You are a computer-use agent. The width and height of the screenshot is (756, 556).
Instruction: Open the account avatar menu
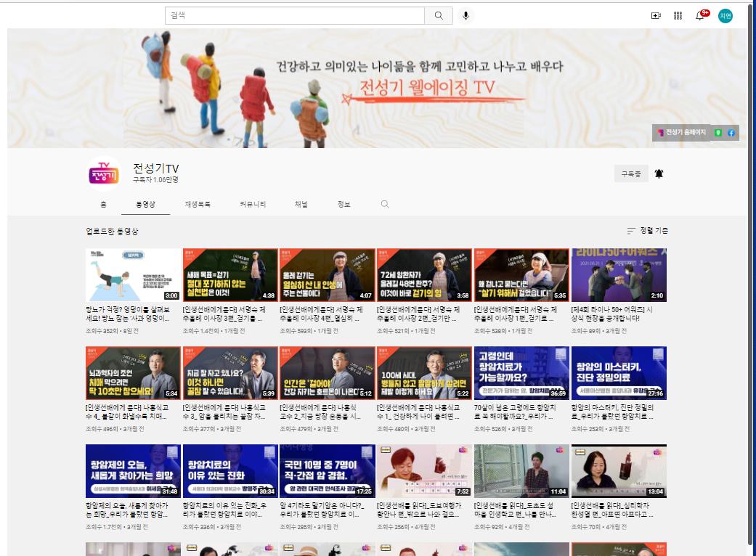[725, 16]
